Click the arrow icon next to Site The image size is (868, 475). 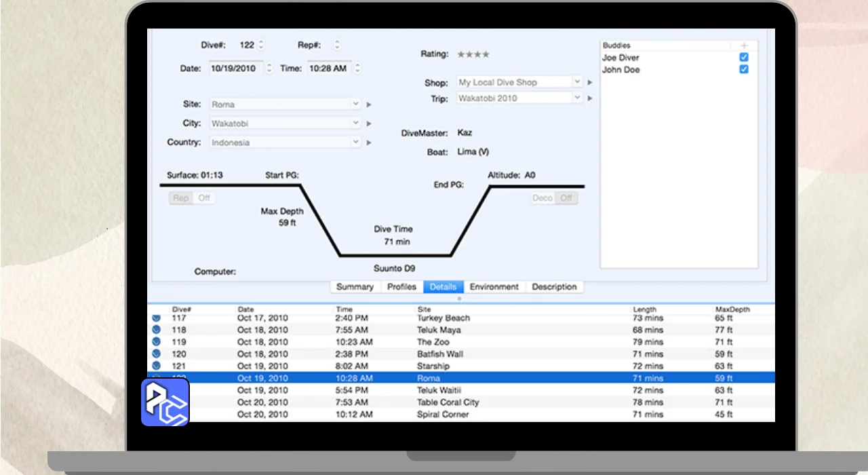369,104
